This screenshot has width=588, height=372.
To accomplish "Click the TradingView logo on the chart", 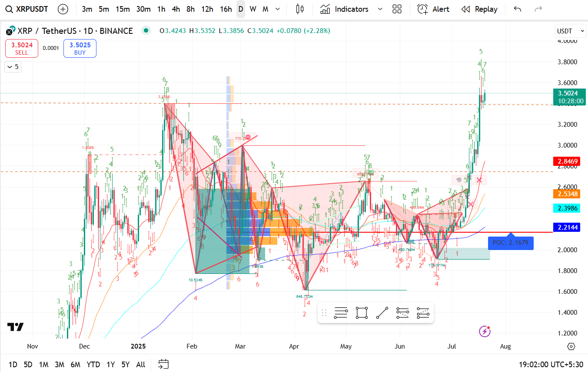I will tap(16, 327).
